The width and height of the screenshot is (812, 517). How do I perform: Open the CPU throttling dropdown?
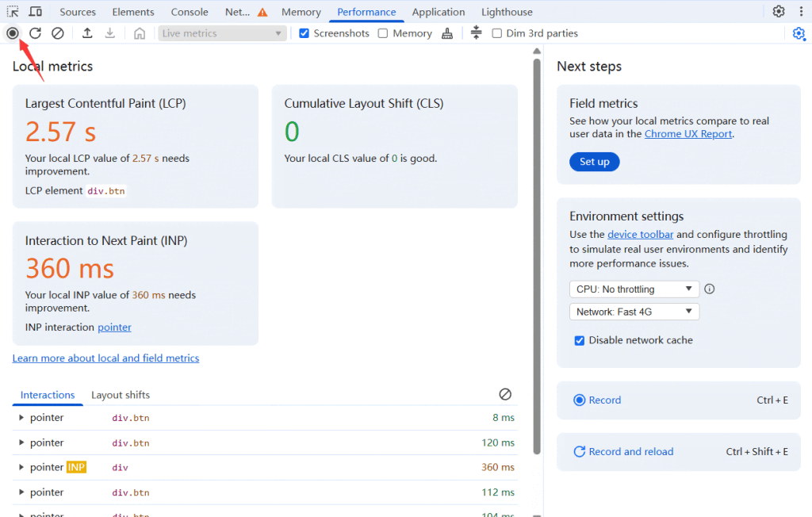point(634,289)
